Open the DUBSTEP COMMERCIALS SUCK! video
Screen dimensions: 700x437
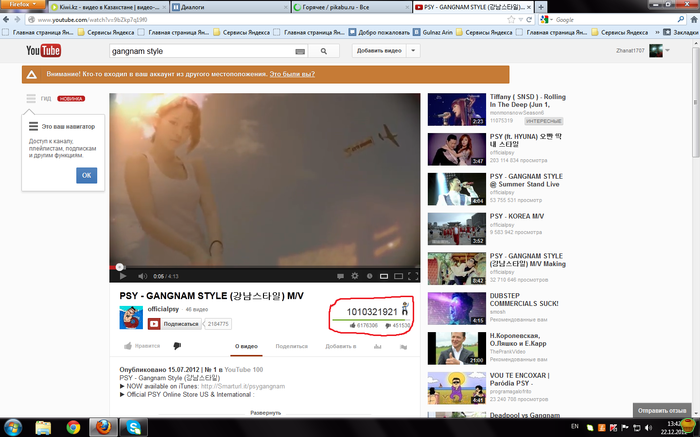coord(524,300)
